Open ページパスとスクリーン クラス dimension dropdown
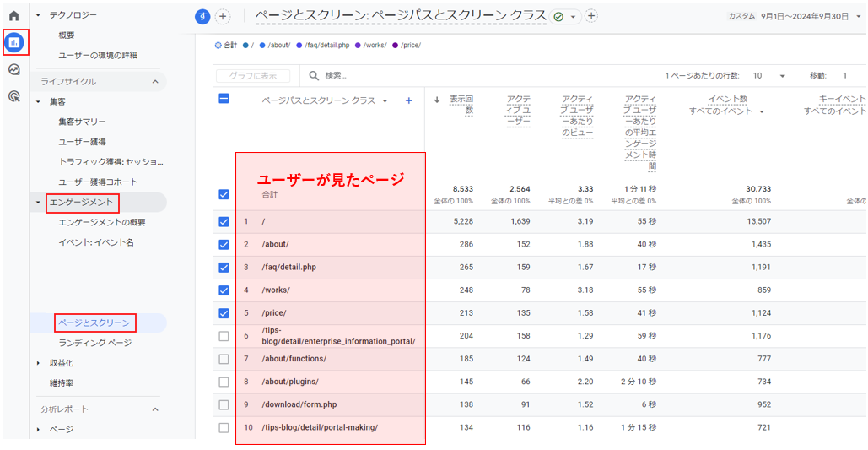Screen dimensions: 868x450 click(x=384, y=101)
